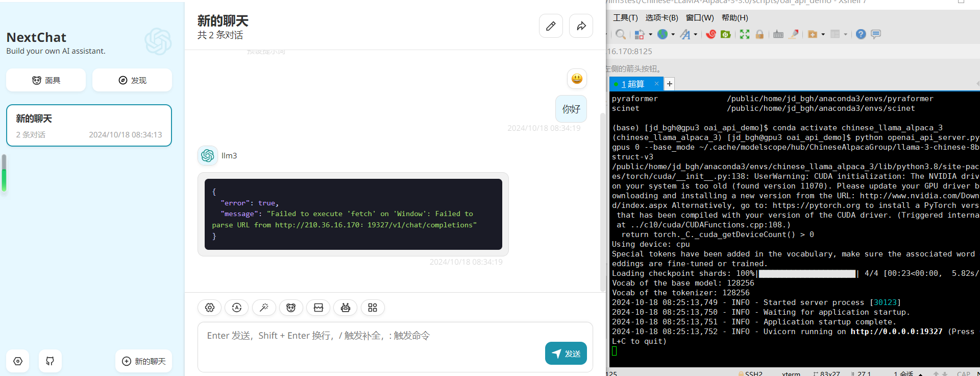Image resolution: width=980 pixels, height=376 pixels.
Task: Expand the new folder dropdown arrow in toolbar
Action: [x=823, y=35]
